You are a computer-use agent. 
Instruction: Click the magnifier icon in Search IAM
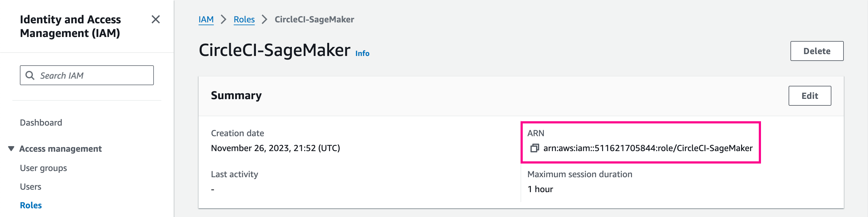tap(30, 75)
